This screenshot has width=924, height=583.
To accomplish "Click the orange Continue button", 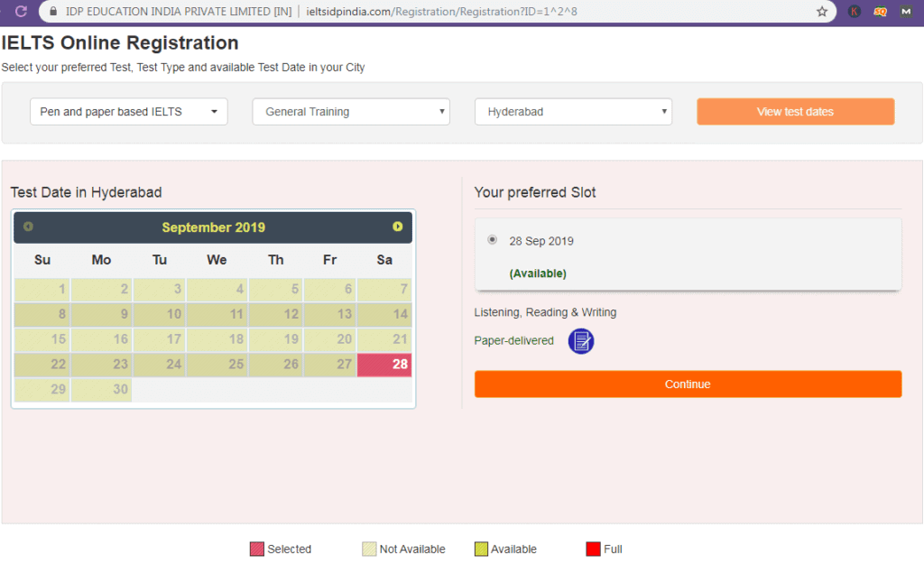I will (688, 384).
